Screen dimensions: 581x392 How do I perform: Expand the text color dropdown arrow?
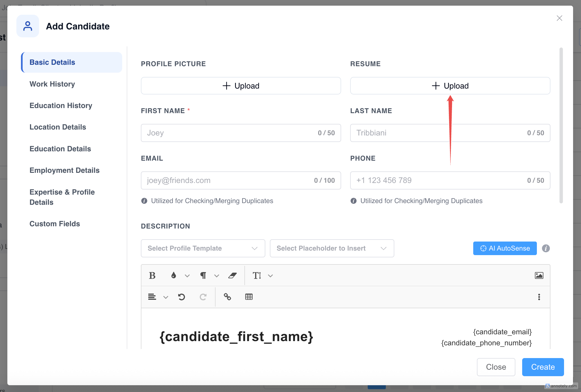[x=187, y=276]
